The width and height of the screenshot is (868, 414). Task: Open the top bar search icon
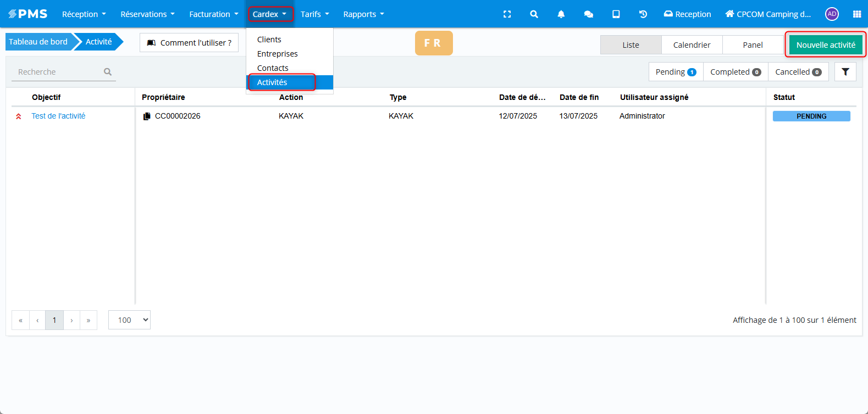pyautogui.click(x=534, y=14)
